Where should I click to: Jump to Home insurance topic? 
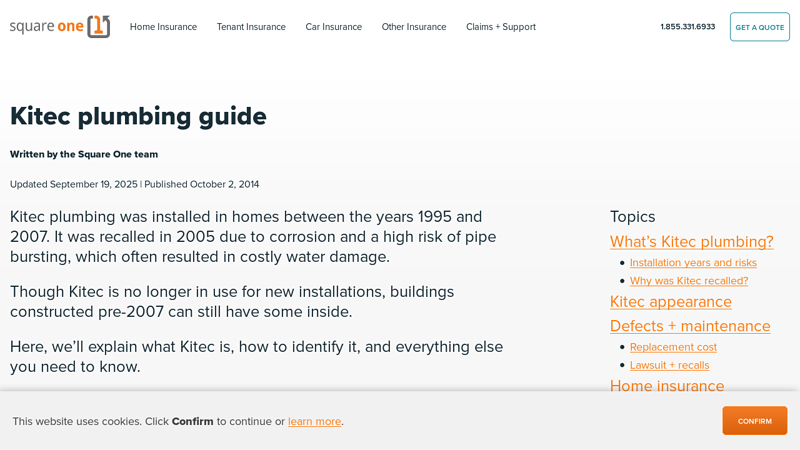(667, 385)
